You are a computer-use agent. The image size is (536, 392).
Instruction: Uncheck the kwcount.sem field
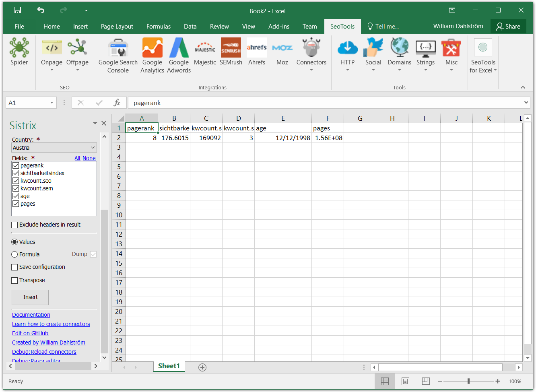pyautogui.click(x=16, y=188)
